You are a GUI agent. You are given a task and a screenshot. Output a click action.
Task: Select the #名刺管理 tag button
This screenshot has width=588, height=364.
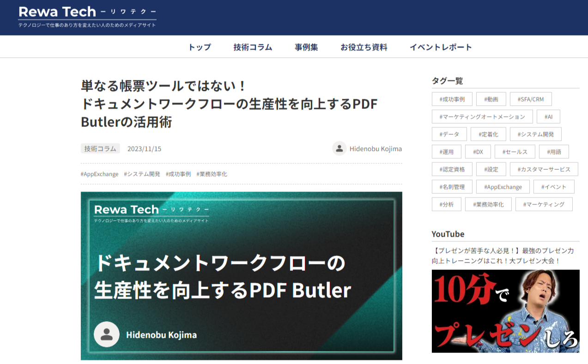click(x=452, y=187)
